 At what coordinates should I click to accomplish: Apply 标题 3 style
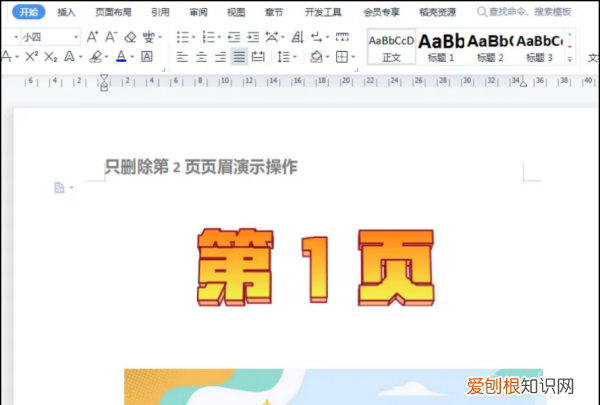pos(539,47)
